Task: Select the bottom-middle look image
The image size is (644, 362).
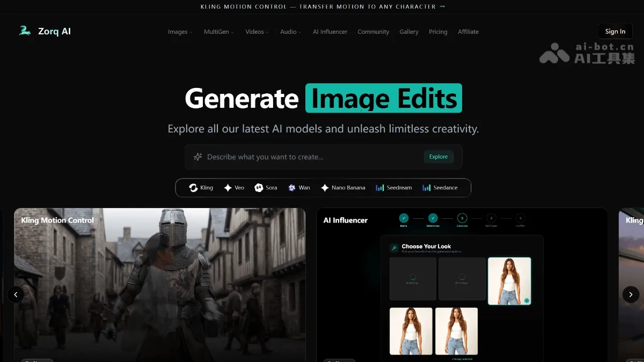Action: [456, 331]
